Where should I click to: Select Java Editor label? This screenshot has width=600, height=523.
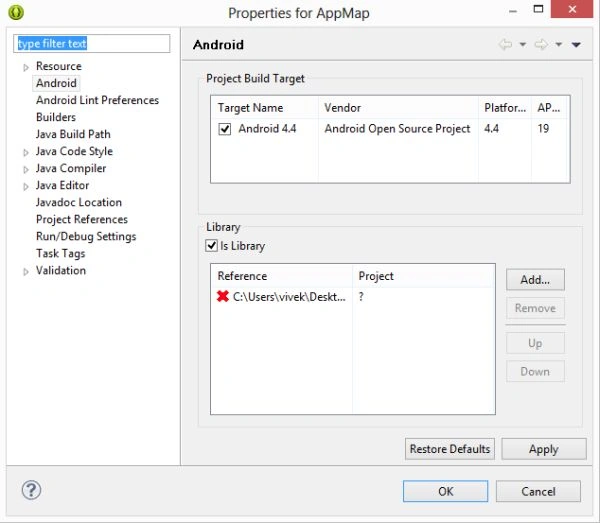(62, 185)
